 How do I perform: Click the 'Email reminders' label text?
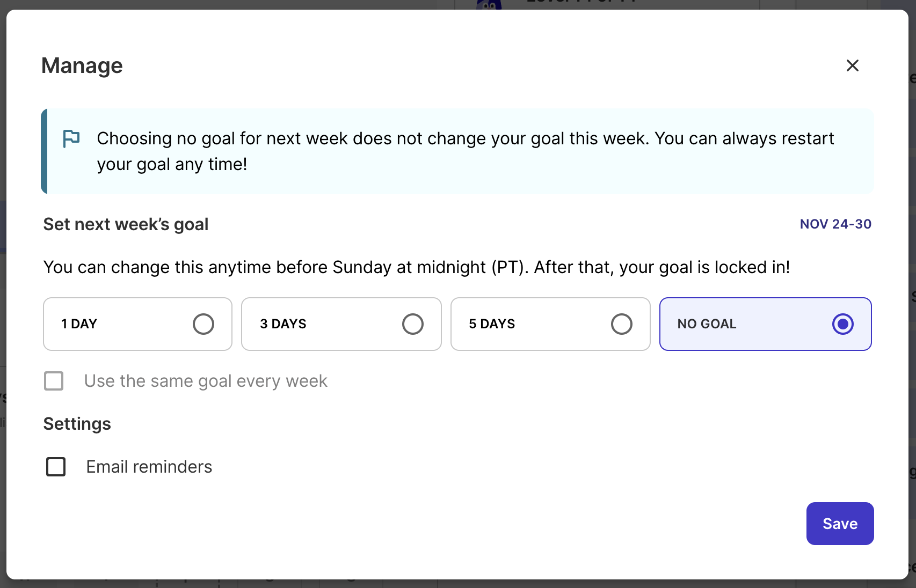(x=149, y=467)
